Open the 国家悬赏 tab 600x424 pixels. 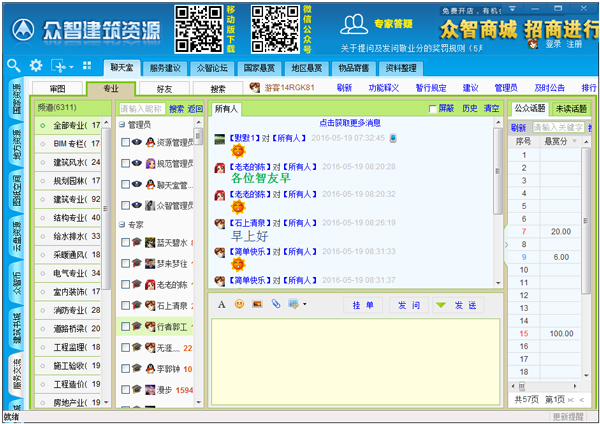[x=259, y=68]
